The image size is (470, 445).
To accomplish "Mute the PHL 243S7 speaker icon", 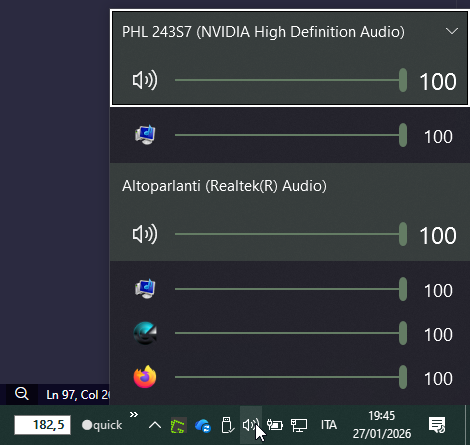I will [145, 80].
